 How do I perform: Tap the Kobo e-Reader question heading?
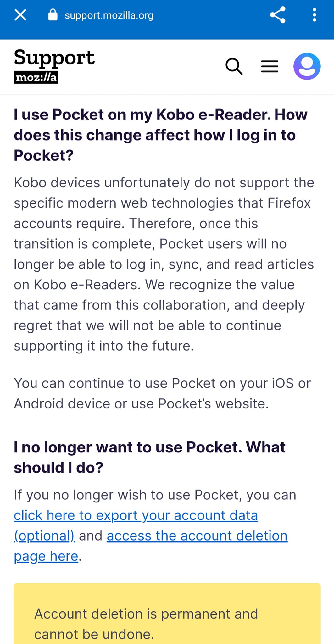click(x=161, y=135)
